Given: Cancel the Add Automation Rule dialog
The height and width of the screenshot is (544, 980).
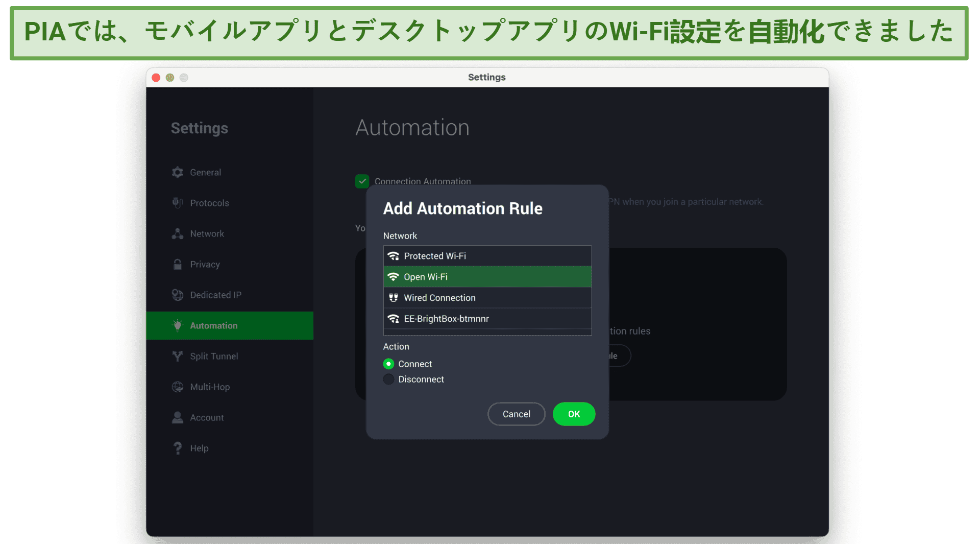Looking at the screenshot, I should point(516,414).
